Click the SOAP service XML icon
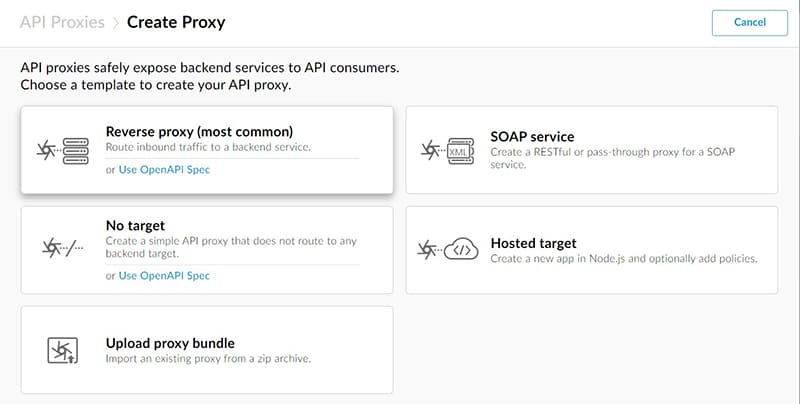The height and width of the screenshot is (404, 800). (460, 151)
